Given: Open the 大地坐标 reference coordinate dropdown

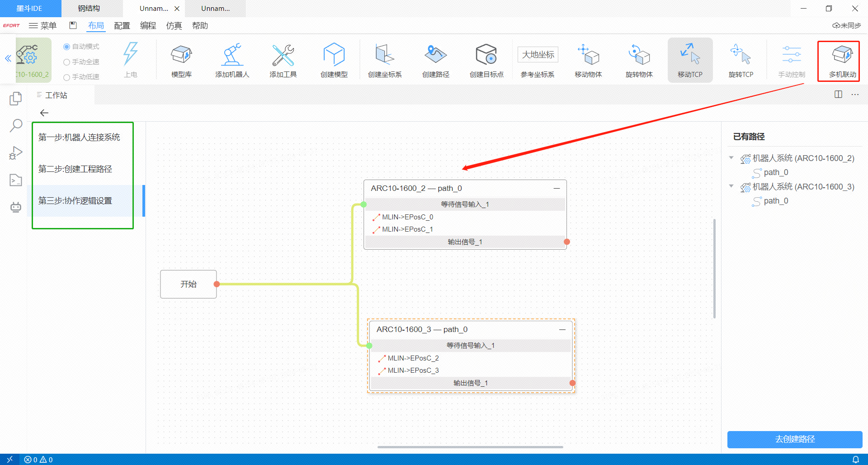Looking at the screenshot, I should click(x=538, y=55).
